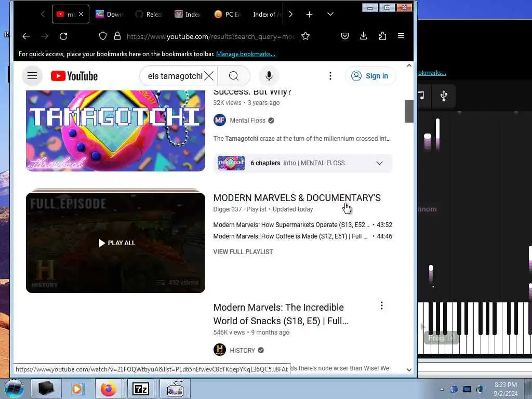The image size is (532, 399).
Task: Click VIEW FULL PLAYLIST
Action: pos(243,252)
